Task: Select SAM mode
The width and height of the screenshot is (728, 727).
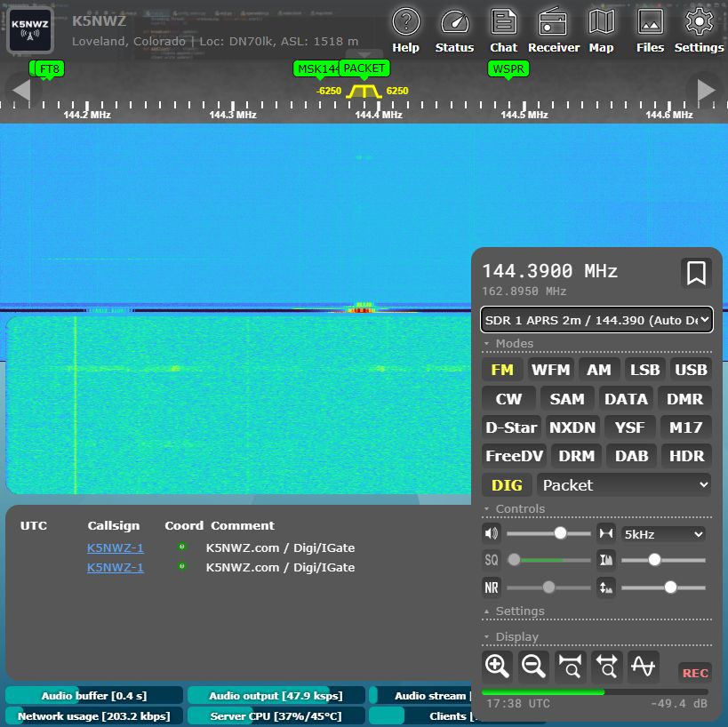Action: coord(567,399)
